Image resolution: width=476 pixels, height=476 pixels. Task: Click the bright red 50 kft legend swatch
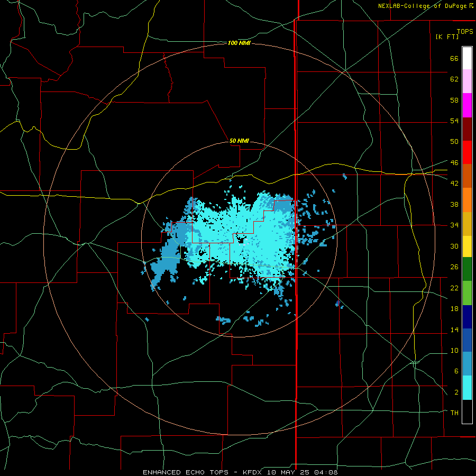pos(467,152)
